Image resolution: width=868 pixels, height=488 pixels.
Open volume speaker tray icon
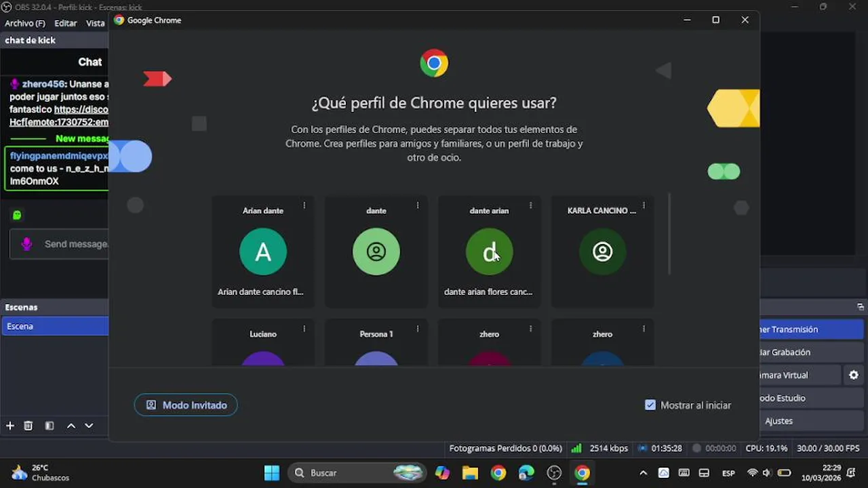click(x=767, y=472)
